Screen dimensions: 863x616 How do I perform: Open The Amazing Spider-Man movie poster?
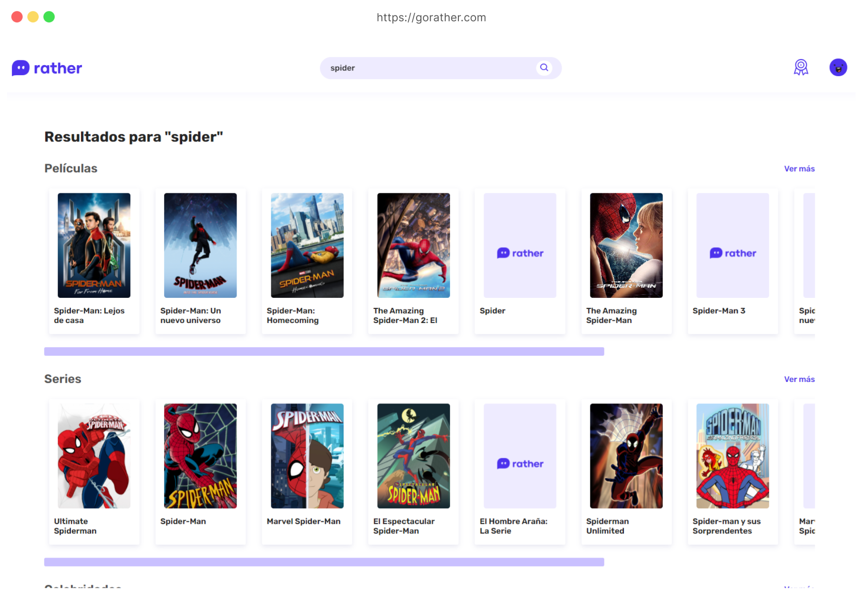click(x=626, y=246)
